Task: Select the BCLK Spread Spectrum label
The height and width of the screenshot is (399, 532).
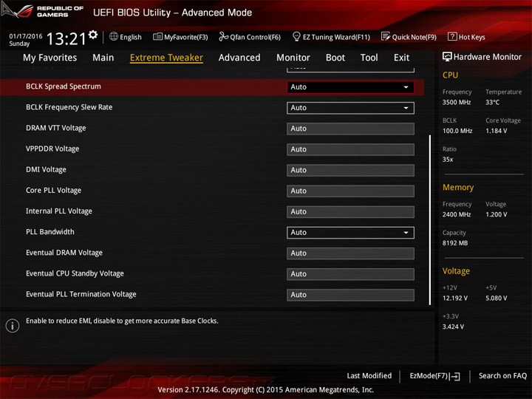Action: click(x=64, y=86)
